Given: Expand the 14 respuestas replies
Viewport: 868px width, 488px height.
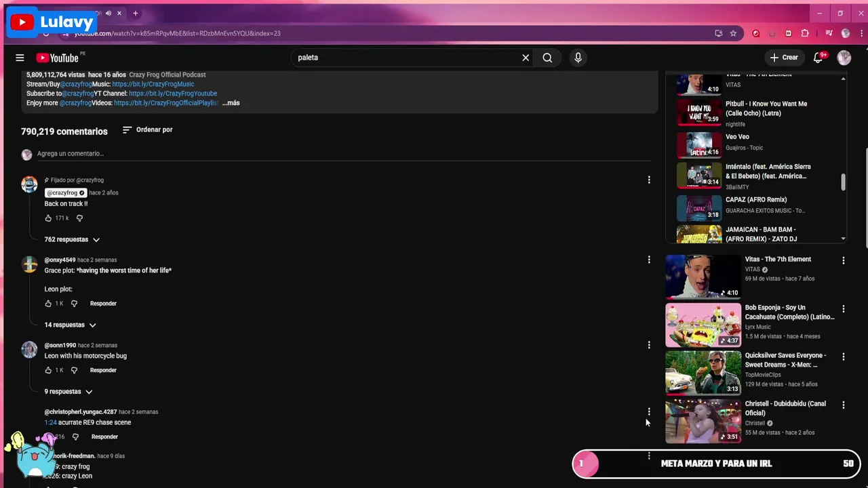Looking at the screenshot, I should pos(71,325).
